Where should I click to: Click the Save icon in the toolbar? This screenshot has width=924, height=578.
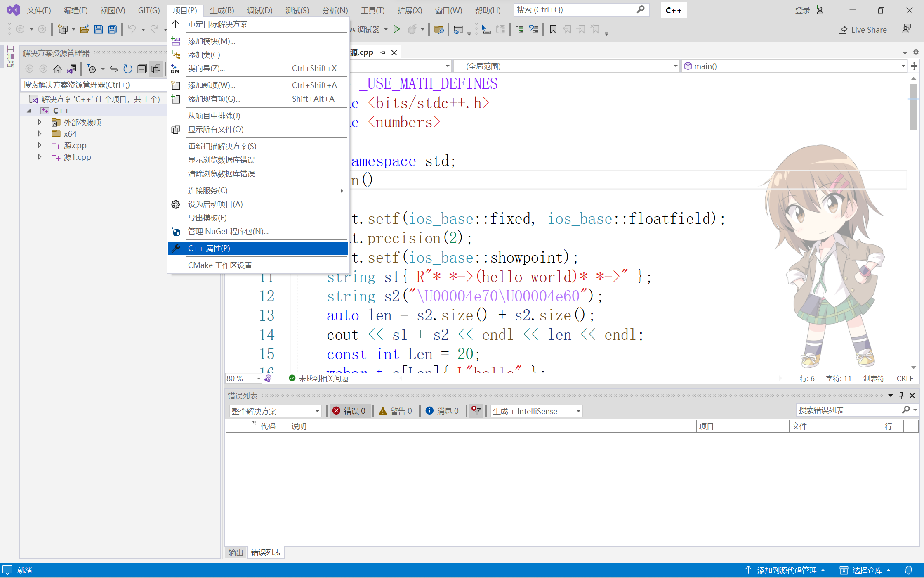(98, 29)
